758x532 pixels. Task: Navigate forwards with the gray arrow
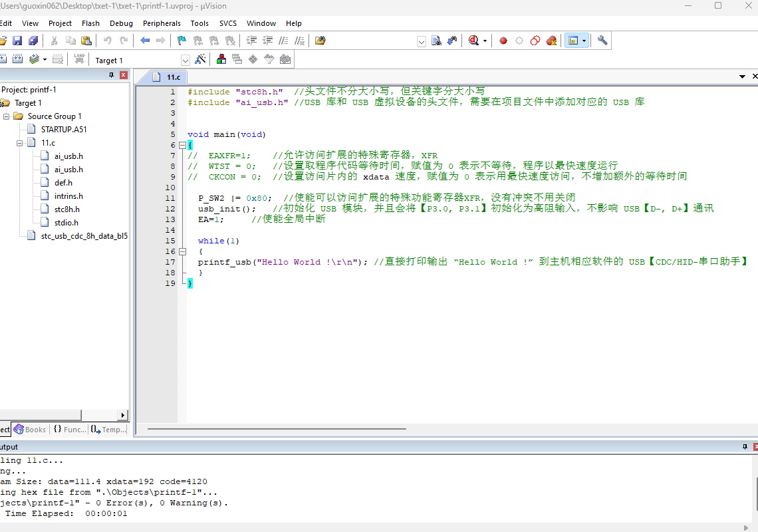coord(160,41)
